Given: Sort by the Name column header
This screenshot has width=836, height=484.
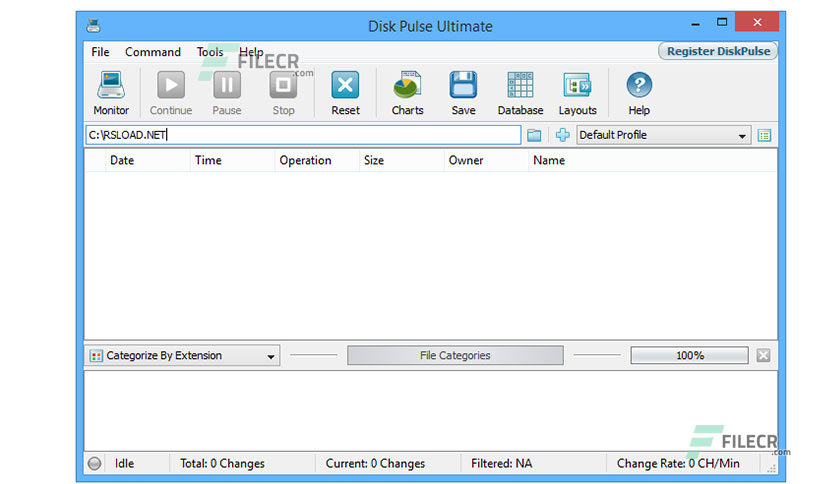Looking at the screenshot, I should click(x=653, y=160).
